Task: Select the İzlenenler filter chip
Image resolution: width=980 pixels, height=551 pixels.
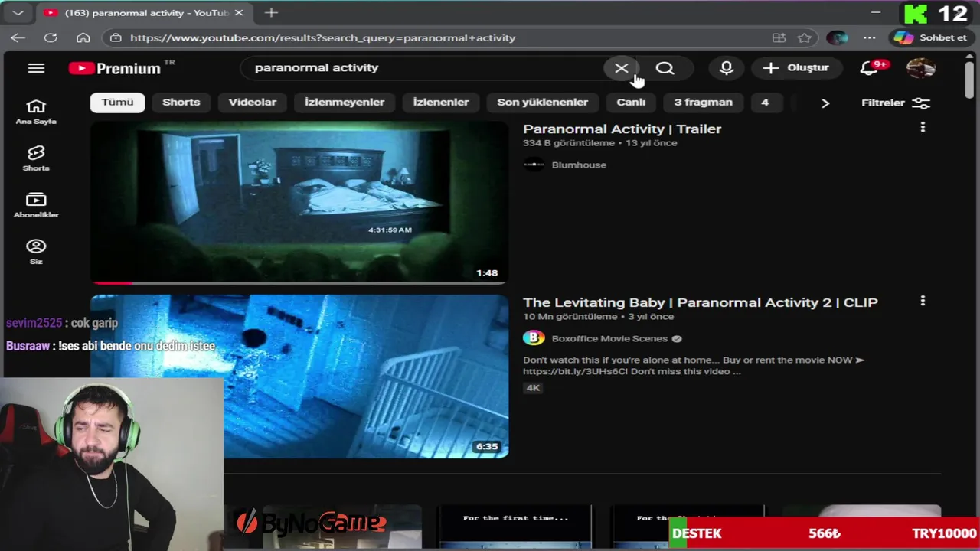Action: [x=440, y=103]
